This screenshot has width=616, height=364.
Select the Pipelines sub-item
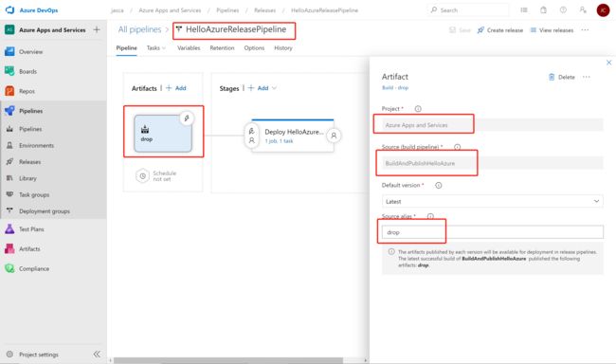point(30,129)
